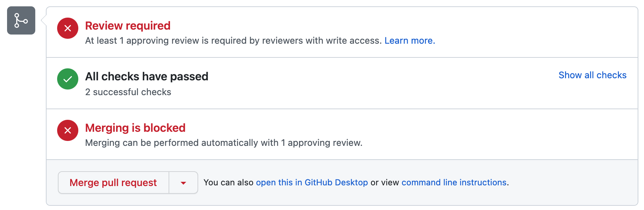
Task: Click the red X icon beside Merging is blocked
Action: pyautogui.click(x=68, y=130)
